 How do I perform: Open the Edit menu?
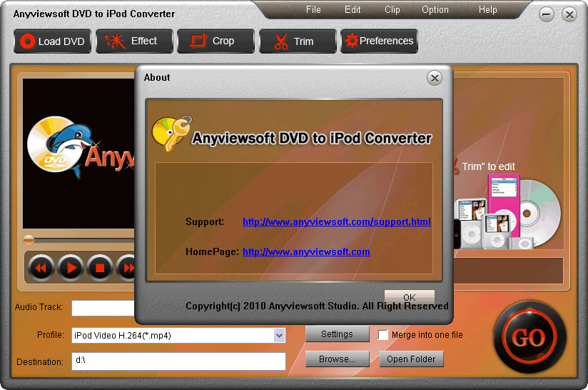click(353, 10)
